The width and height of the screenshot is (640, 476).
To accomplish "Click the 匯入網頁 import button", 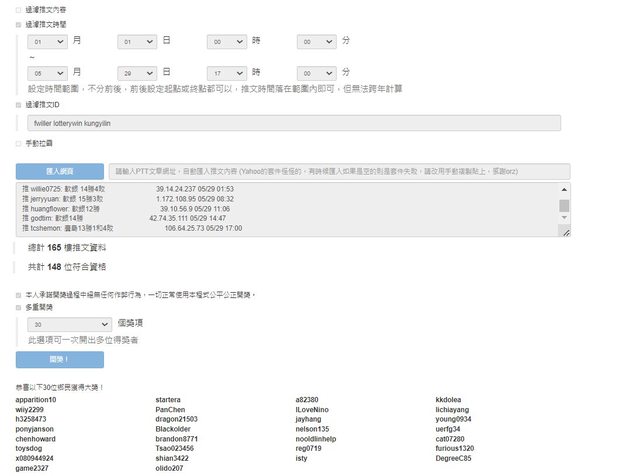I will [59, 171].
